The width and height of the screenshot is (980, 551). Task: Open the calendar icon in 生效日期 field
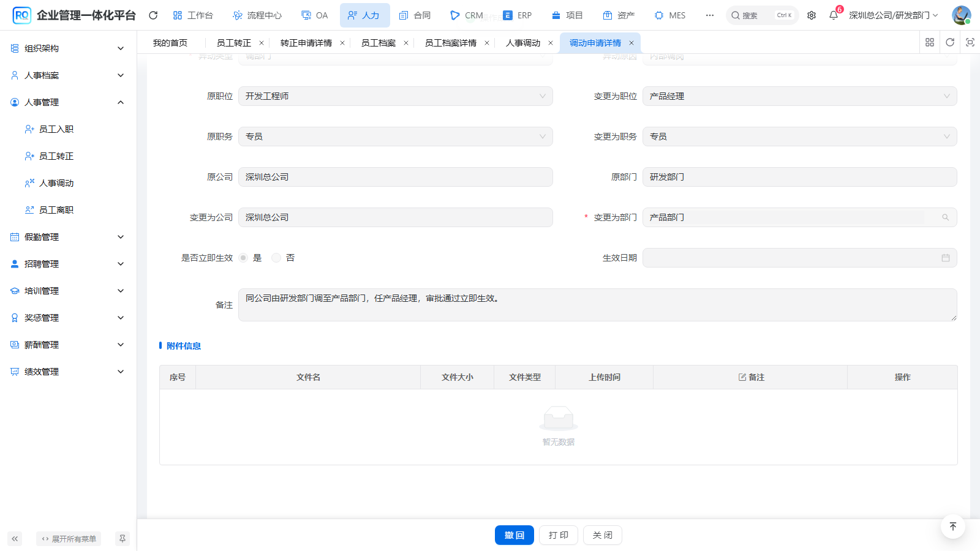click(946, 258)
